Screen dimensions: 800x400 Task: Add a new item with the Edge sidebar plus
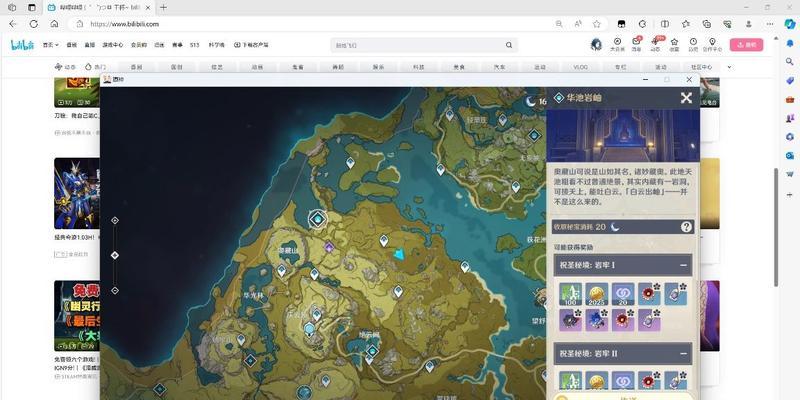click(x=790, y=194)
